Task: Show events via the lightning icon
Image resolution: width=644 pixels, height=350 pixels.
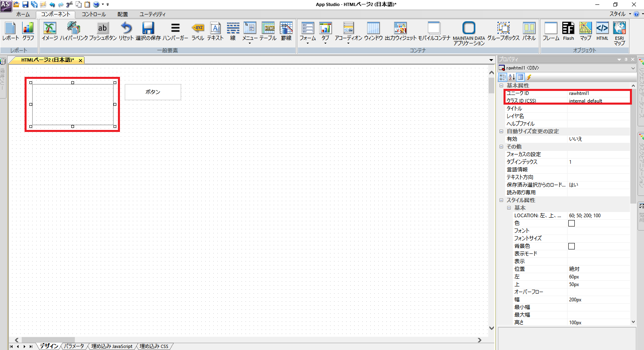Action: pos(529,77)
